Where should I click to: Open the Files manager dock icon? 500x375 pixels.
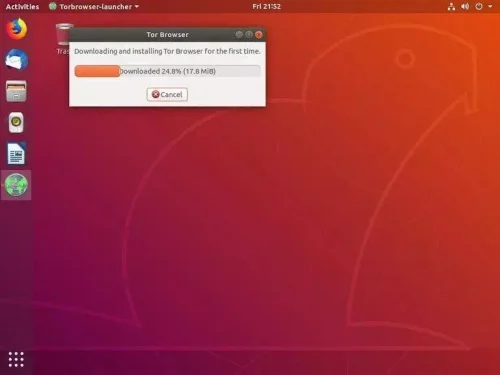pos(16,91)
